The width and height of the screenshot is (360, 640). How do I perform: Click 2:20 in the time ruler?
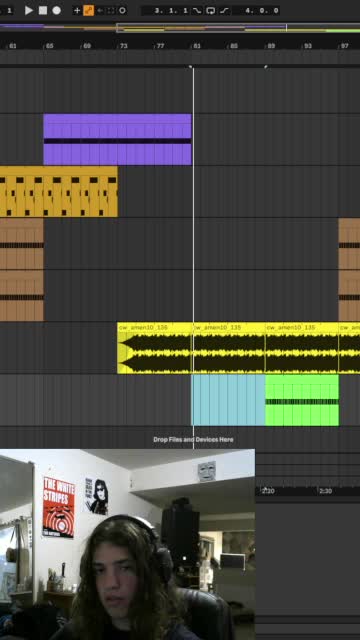(x=268, y=491)
